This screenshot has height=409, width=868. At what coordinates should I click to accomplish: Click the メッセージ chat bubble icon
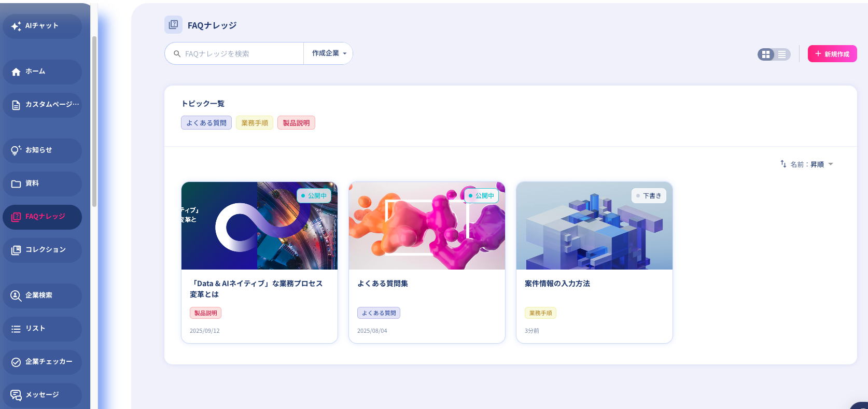coord(16,395)
